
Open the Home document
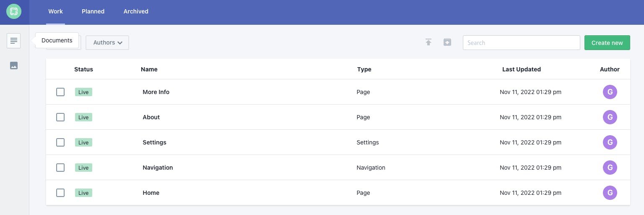point(151,193)
